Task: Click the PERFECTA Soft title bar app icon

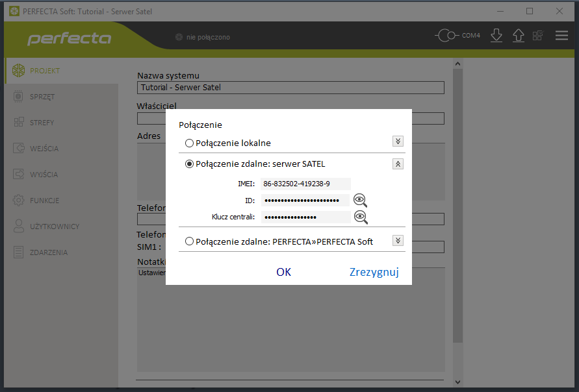Action: (14, 12)
